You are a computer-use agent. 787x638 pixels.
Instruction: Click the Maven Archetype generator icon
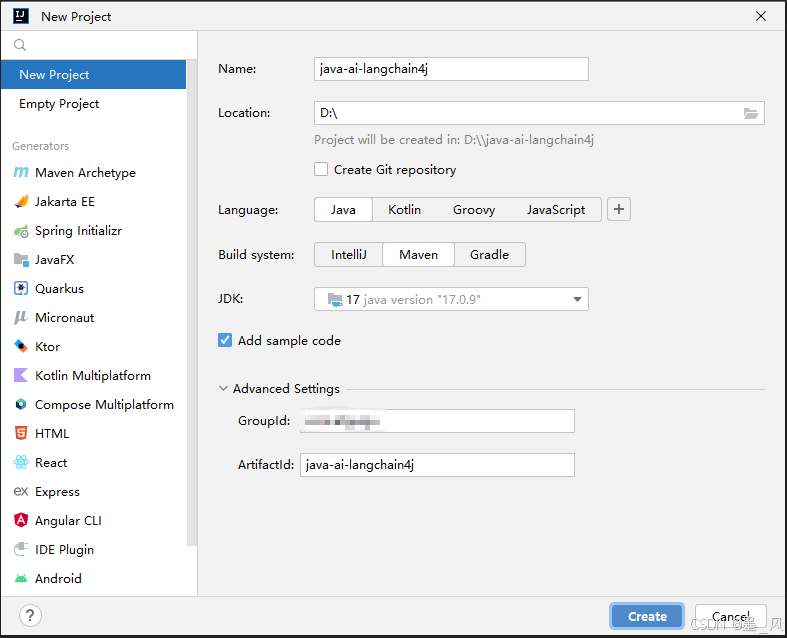tap(21, 172)
